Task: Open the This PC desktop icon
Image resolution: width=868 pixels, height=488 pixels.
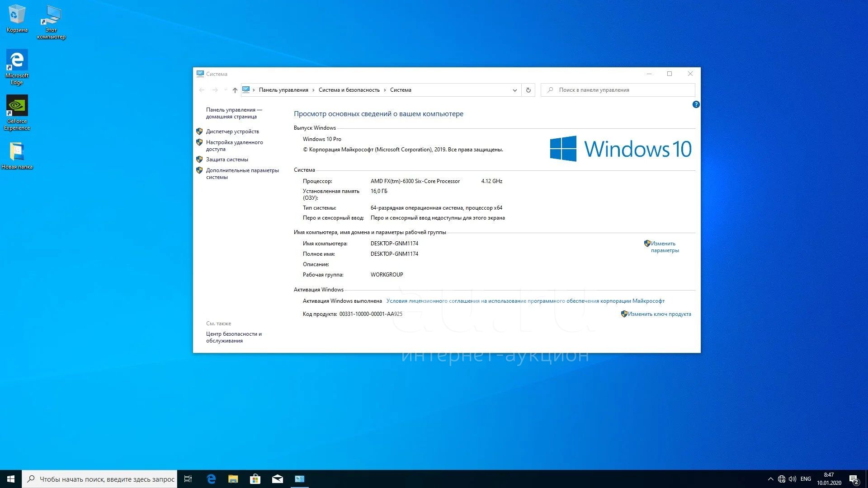Action: pyautogui.click(x=51, y=22)
